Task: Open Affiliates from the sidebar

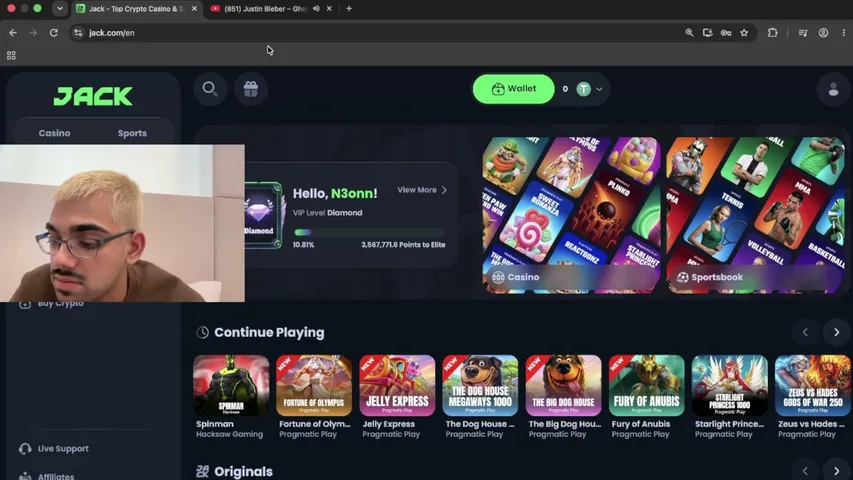Action: point(47,476)
